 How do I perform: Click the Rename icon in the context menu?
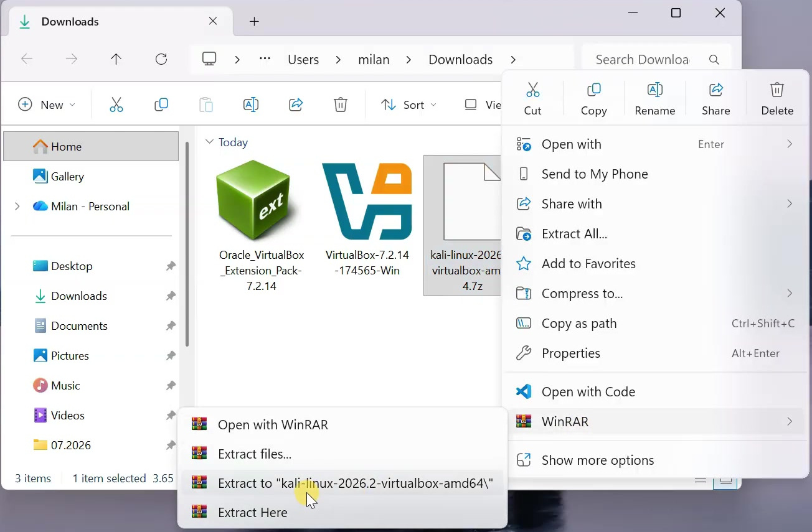pyautogui.click(x=654, y=90)
